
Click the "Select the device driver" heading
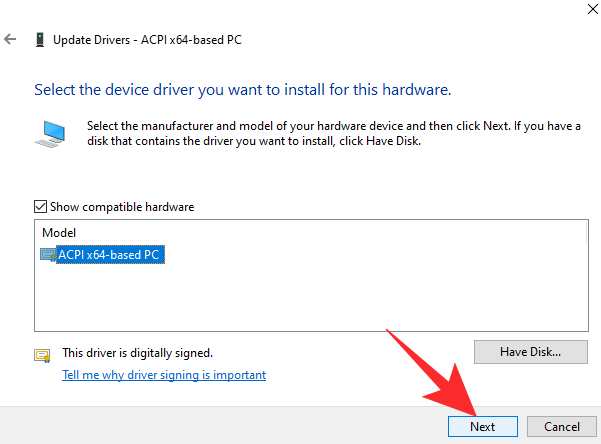coord(243,90)
